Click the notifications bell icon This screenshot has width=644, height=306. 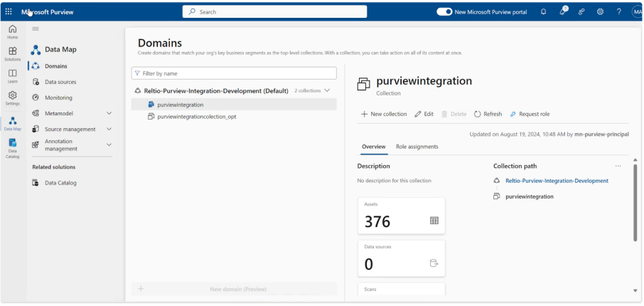tap(544, 12)
